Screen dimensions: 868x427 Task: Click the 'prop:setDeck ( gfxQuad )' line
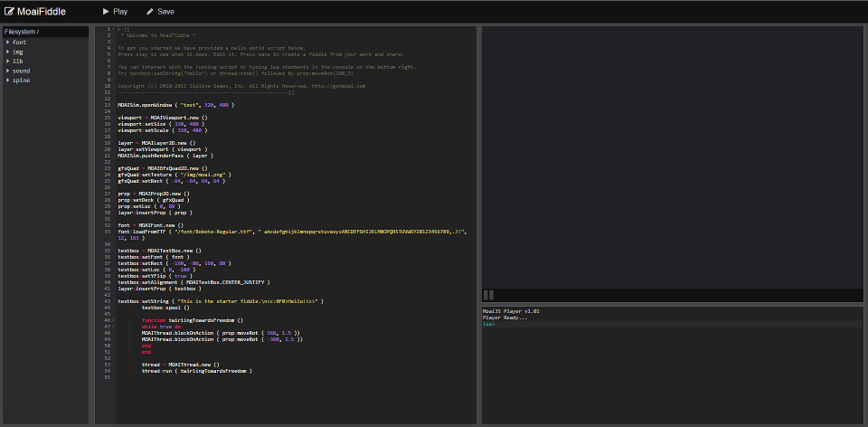[154, 200]
